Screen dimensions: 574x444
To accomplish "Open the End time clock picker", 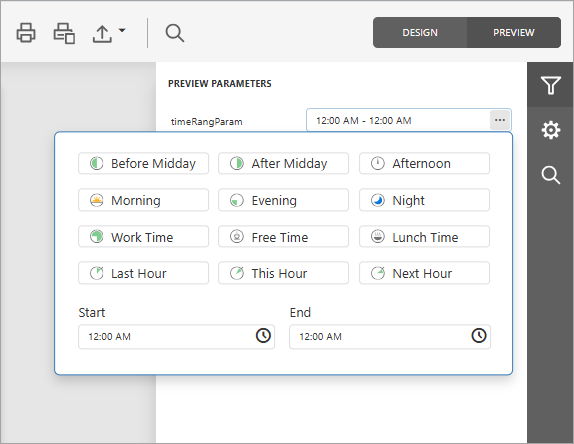I will (479, 335).
